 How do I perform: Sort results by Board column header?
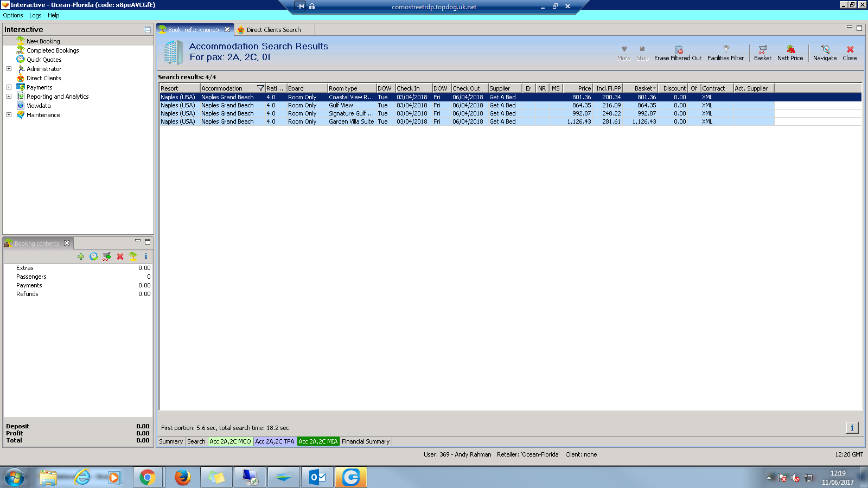[307, 88]
